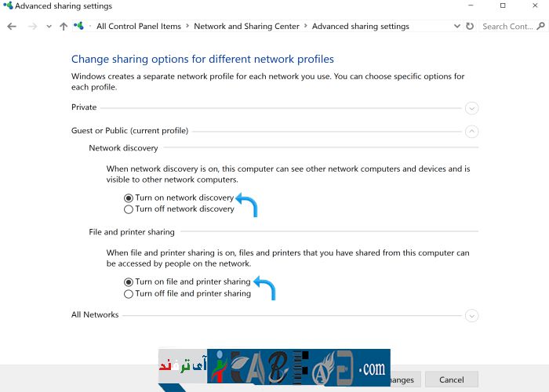Expand the All Networks section
Screen dimensions: 549x392
pos(471,316)
